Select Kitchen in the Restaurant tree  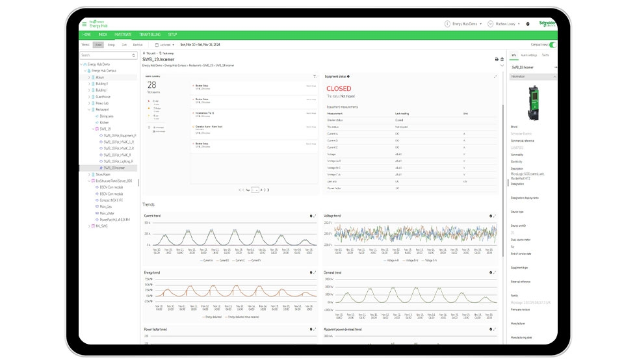coord(104,122)
